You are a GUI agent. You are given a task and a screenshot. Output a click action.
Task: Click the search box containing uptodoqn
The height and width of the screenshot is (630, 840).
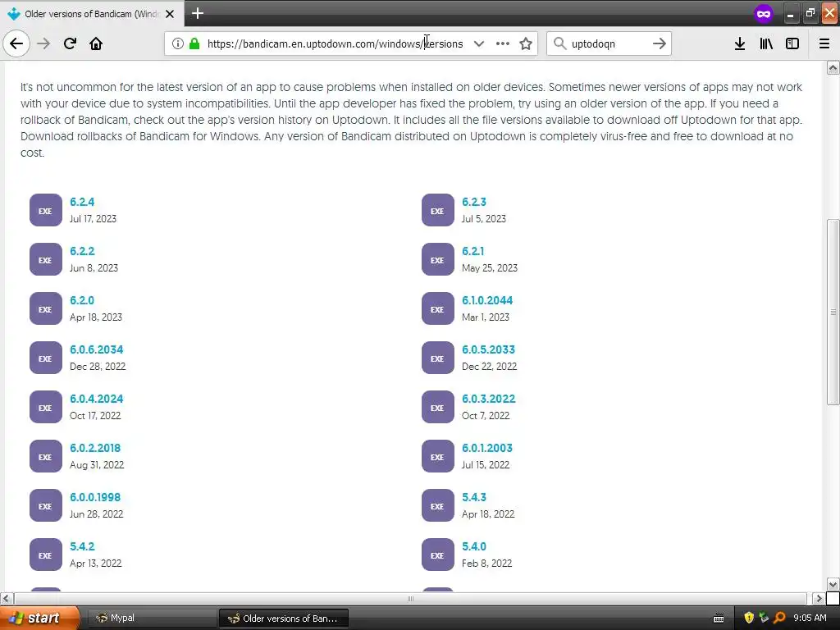609,43
